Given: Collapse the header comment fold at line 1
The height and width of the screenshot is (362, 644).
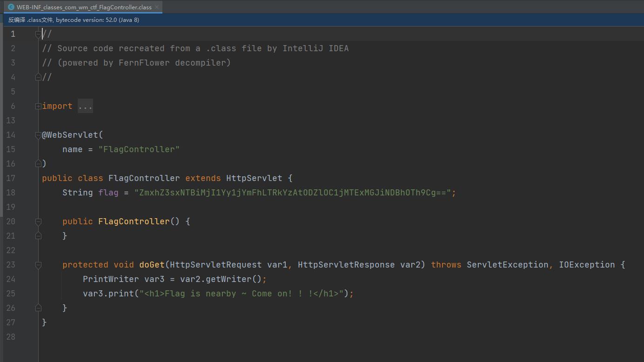Looking at the screenshot, I should [x=39, y=34].
